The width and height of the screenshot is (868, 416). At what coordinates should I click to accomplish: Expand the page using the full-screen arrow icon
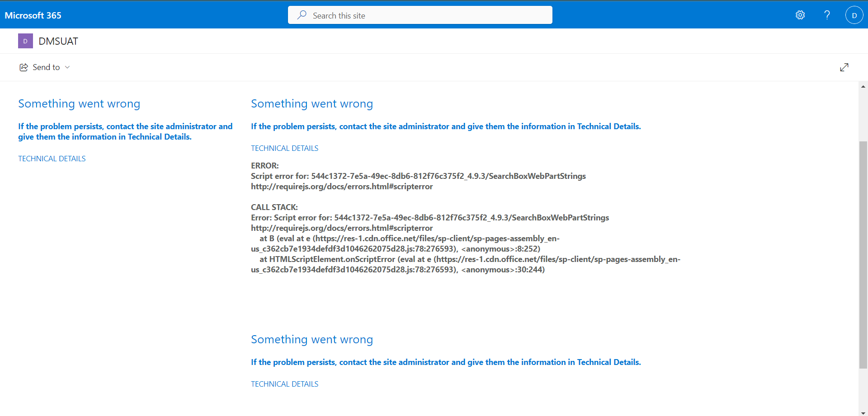tap(844, 67)
